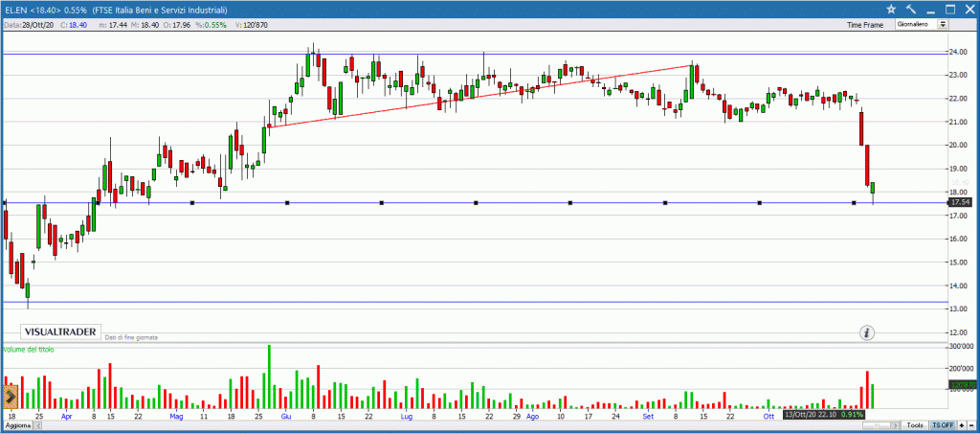The width and height of the screenshot is (980, 434).
Task: Click the minus zoom-out button
Action: [971, 425]
